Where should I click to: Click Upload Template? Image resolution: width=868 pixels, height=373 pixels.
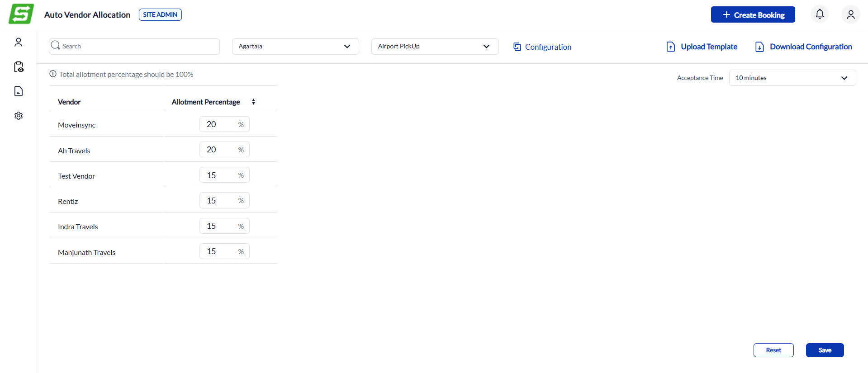[702, 47]
